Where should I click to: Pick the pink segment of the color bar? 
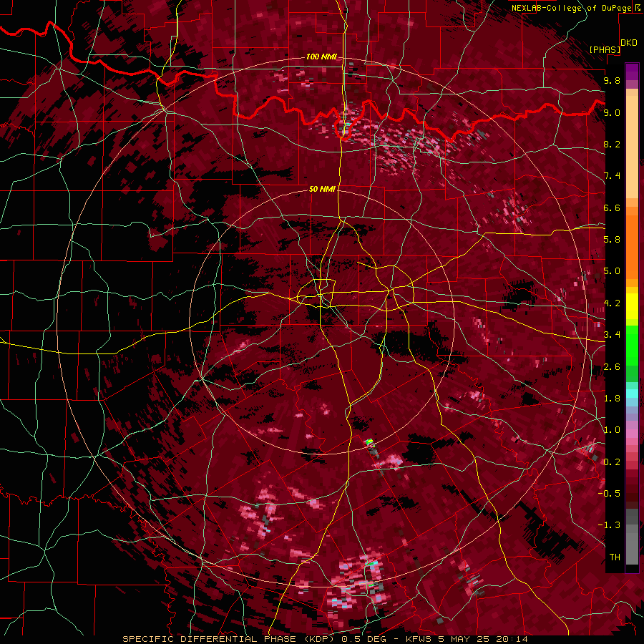[632, 434]
